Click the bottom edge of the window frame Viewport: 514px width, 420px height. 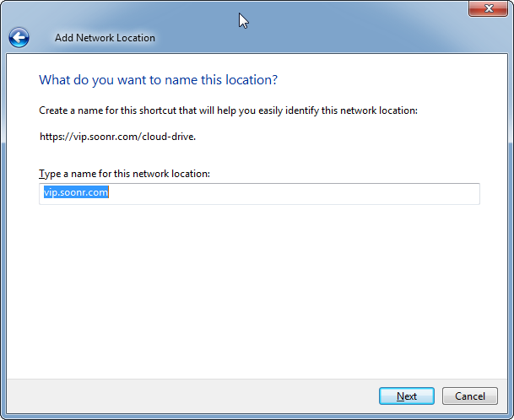coord(253,417)
